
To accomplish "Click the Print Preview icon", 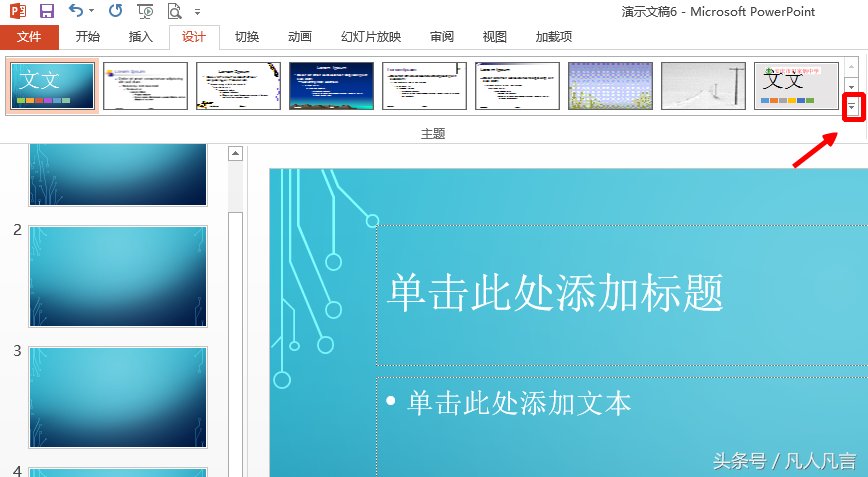I will click(174, 11).
